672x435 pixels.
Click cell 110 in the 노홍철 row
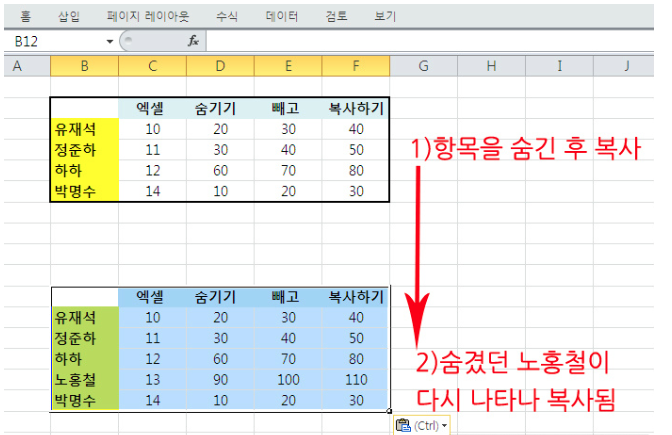coord(356,379)
